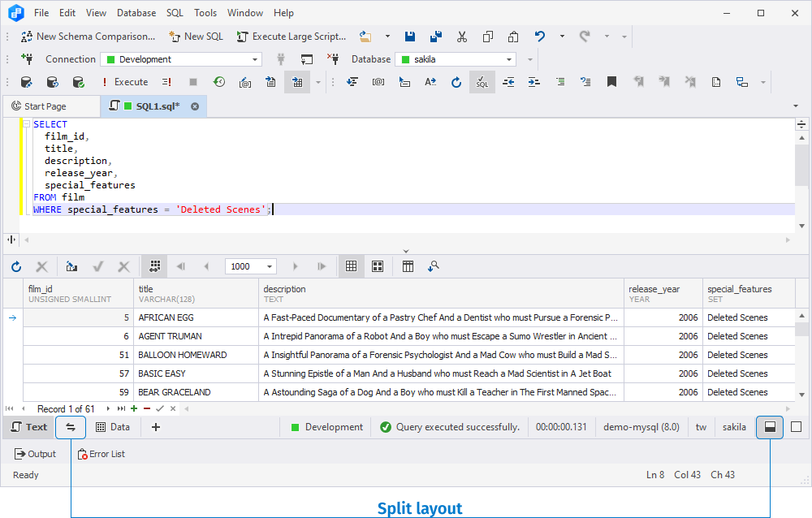Click the vertical split editor icon
The image size is (812, 518).
(x=11, y=240)
